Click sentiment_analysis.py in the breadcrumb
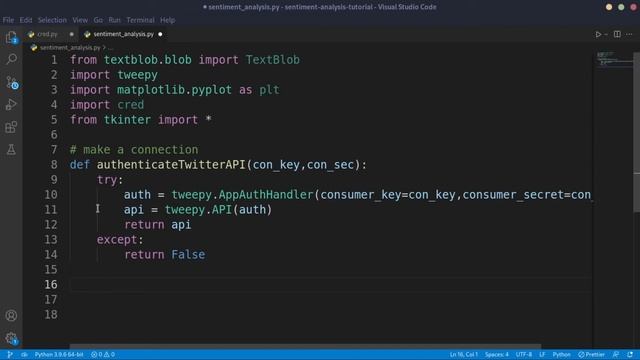The width and height of the screenshot is (640, 360). (x=70, y=48)
